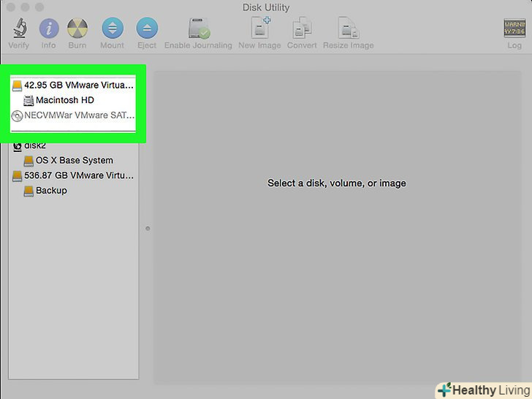Click the sidebar divider handle dot
Viewport: 532px width, 399px height.
click(148, 228)
